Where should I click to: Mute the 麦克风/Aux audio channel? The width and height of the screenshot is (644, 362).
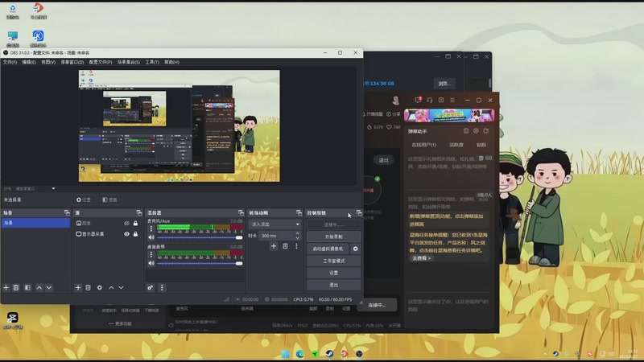(x=151, y=237)
